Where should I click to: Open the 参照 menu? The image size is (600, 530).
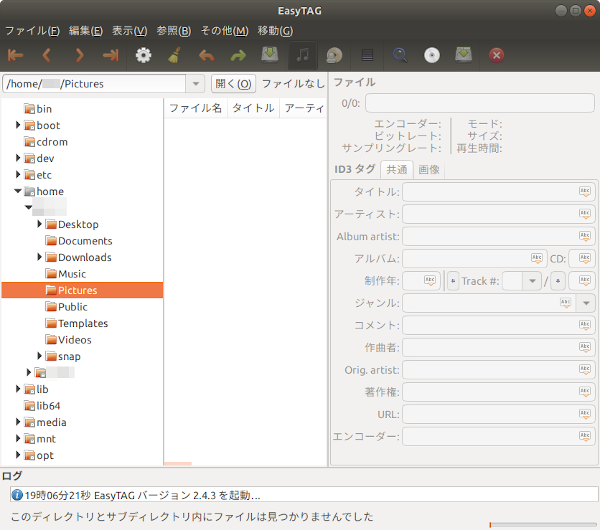tap(174, 31)
